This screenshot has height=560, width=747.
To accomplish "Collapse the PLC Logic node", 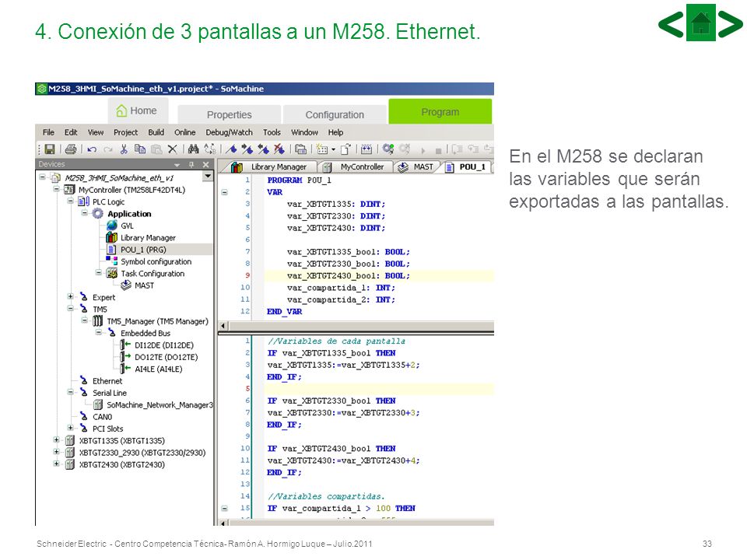I will pos(71,201).
